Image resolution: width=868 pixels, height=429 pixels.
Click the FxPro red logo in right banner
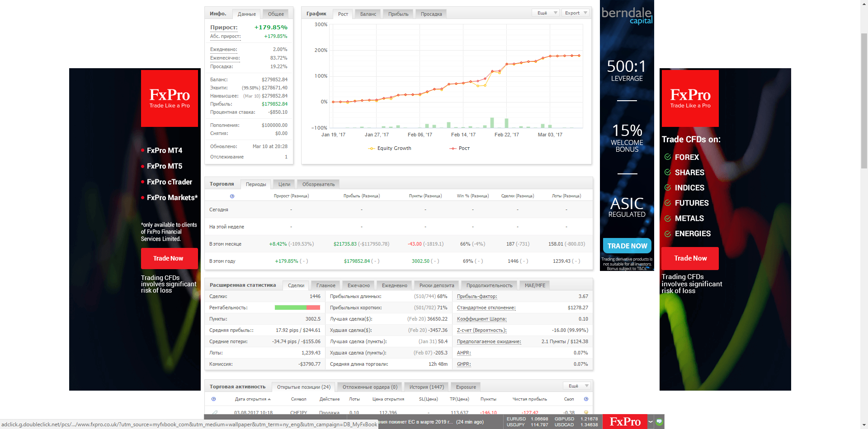(x=690, y=98)
